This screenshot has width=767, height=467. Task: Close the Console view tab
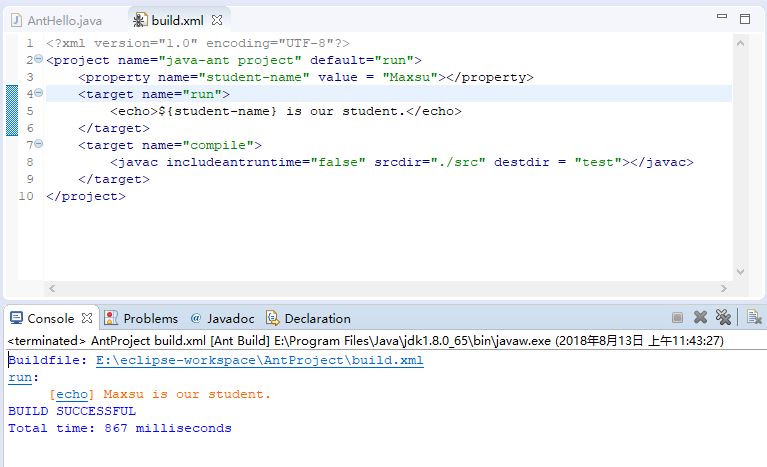pos(87,318)
